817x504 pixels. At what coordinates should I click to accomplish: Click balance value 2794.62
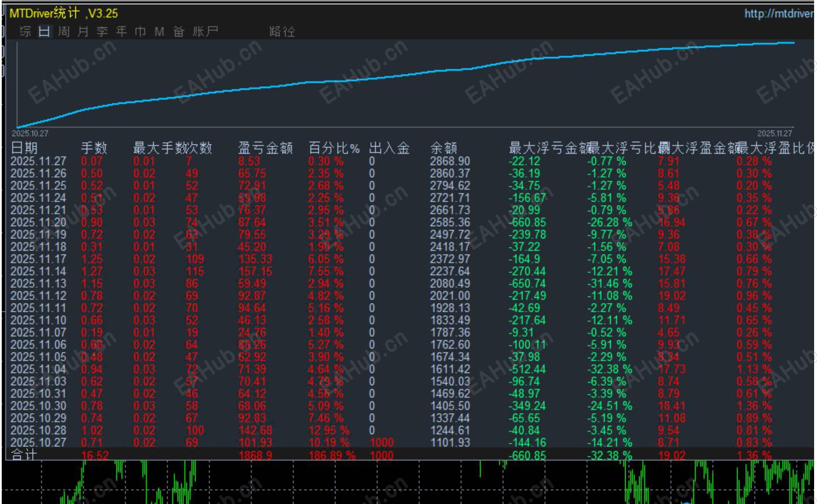450,186
